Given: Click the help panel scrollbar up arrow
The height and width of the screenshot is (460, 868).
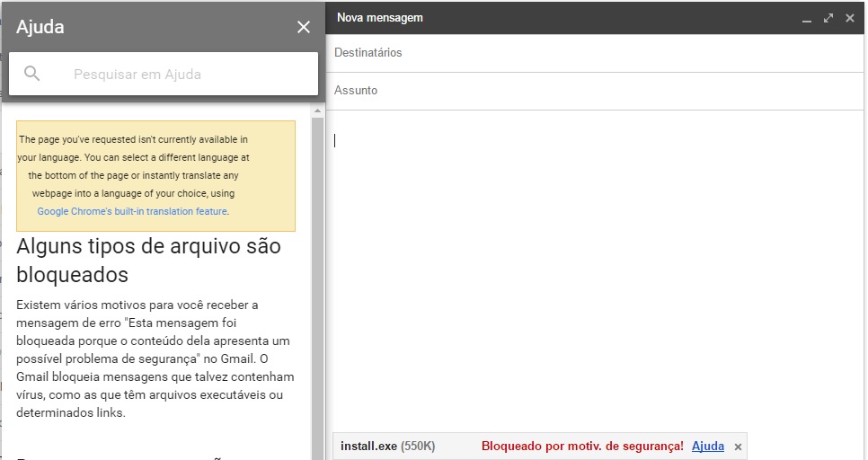Looking at the screenshot, I should (x=317, y=111).
